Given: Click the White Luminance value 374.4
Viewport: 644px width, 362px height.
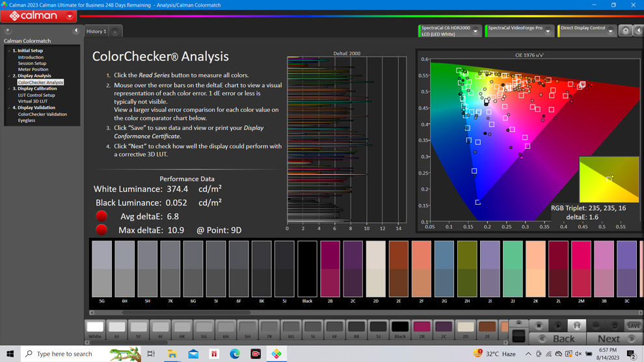Looking at the screenshot, I should (177, 188).
